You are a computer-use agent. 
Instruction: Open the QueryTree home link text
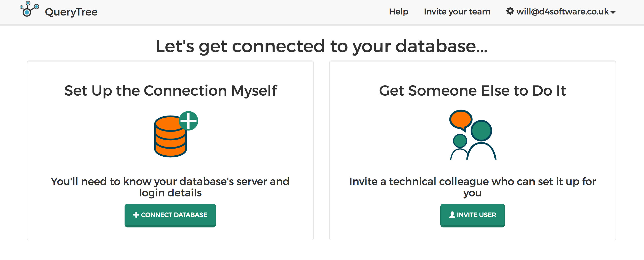(x=71, y=12)
